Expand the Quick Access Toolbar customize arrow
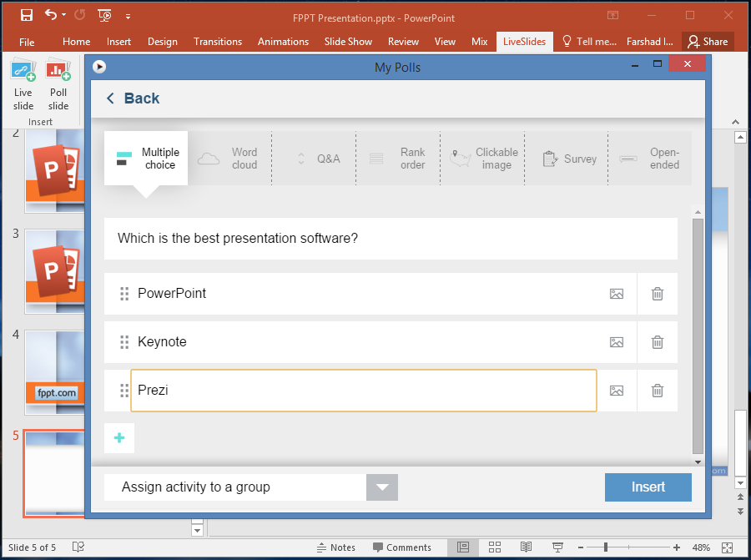The height and width of the screenshot is (560, 751). 128,16
